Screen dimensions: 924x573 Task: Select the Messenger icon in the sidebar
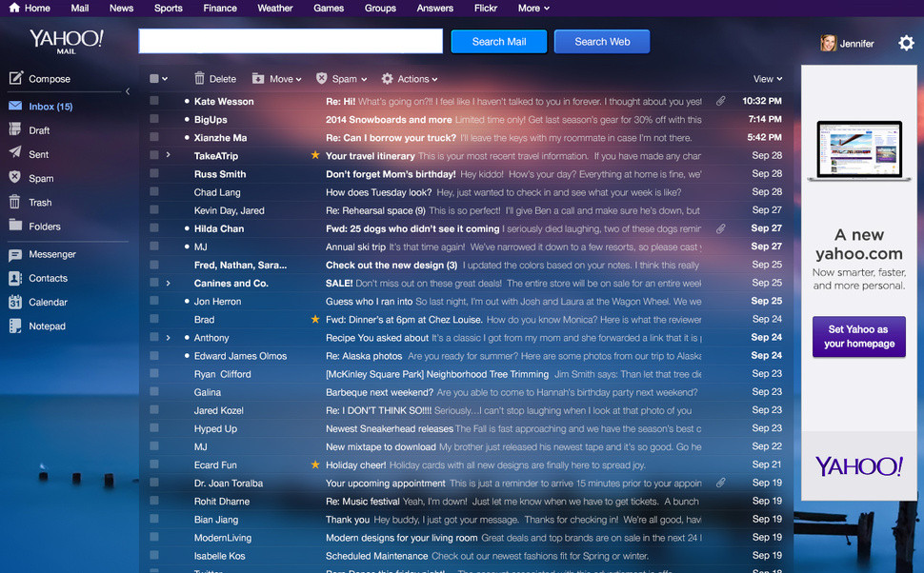(x=19, y=254)
